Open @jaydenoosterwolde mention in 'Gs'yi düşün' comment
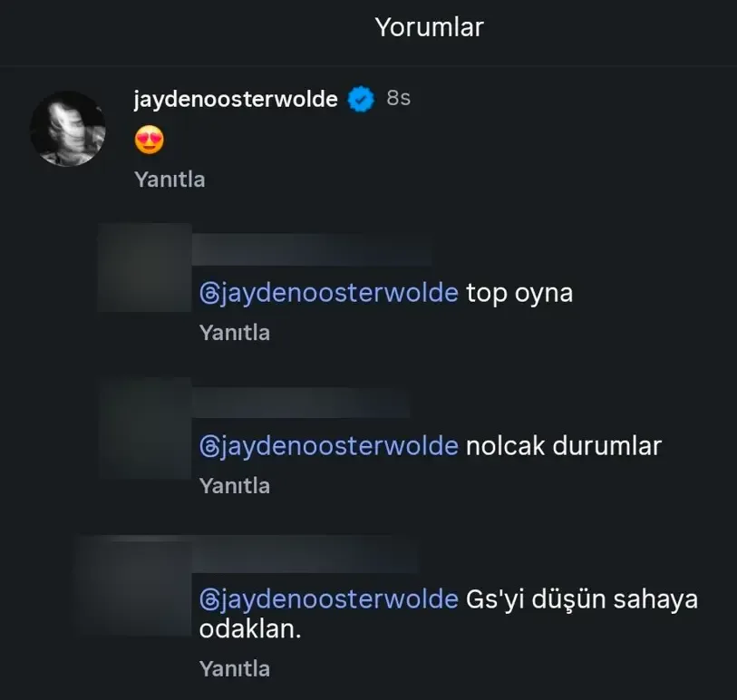 [328, 598]
